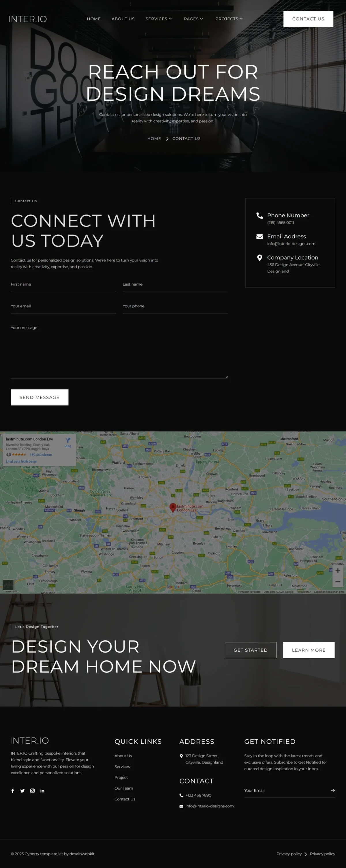
Task: Click the LinkedIn icon in footer
Action: 42,791
